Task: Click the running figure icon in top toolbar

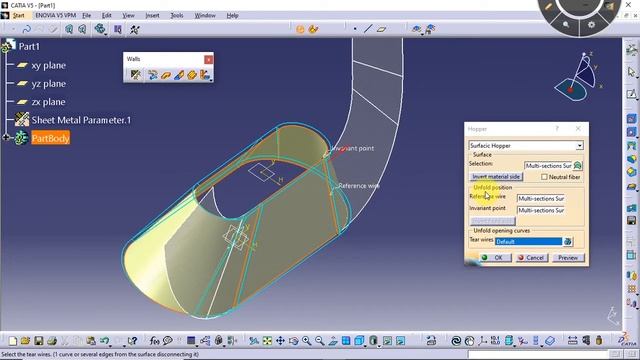Action: 135,29
